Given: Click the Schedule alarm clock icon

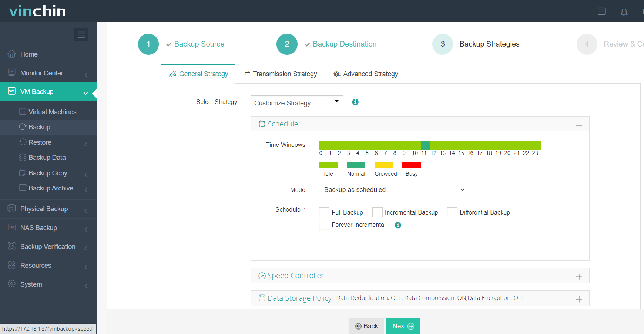Looking at the screenshot, I should (262, 124).
